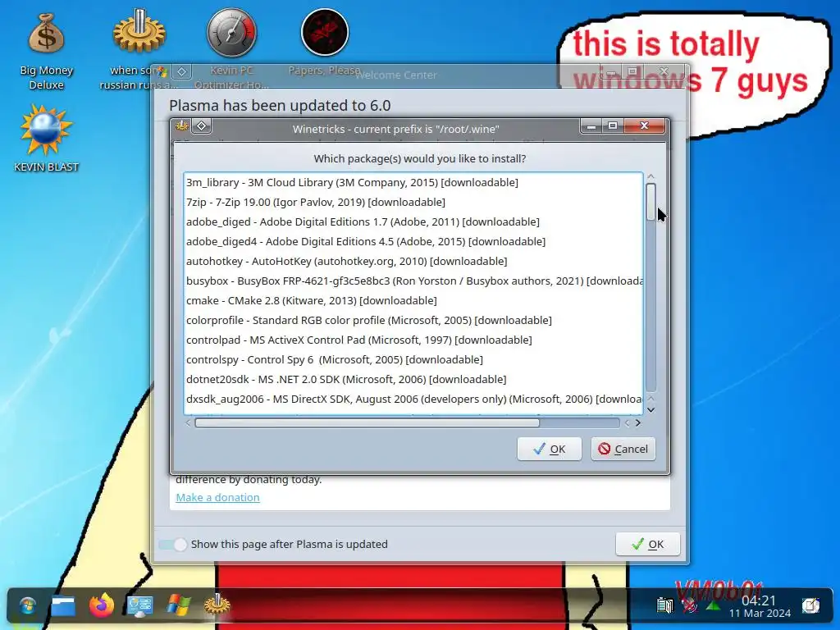The image size is (840, 630).
Task: Click the Windows flag taskbar icon
Action: [178, 605]
